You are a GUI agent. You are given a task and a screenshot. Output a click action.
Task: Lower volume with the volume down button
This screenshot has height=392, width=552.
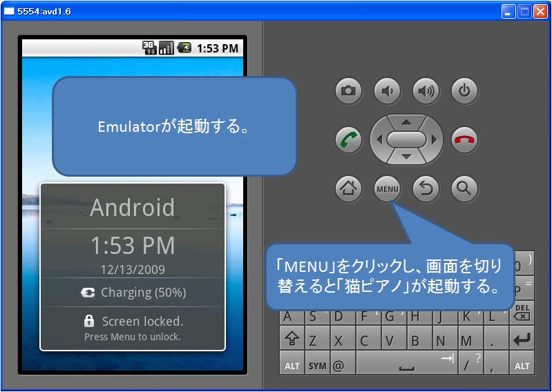pos(388,91)
